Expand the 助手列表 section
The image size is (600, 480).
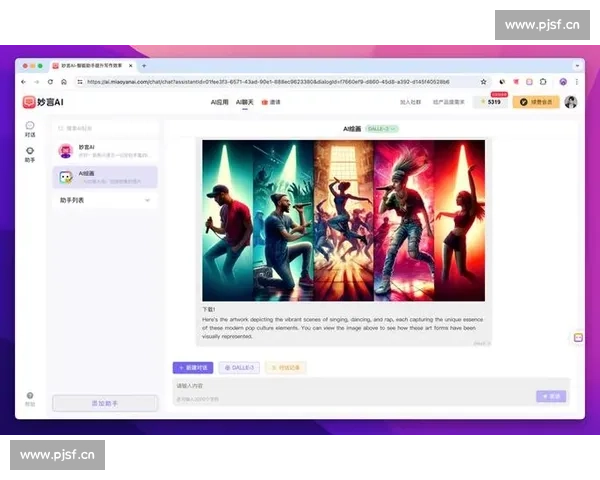[x=104, y=200]
